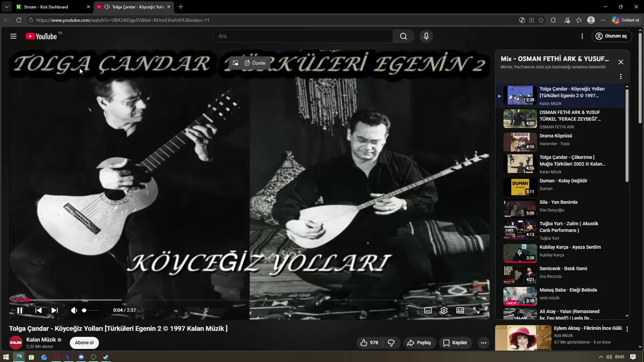The height and width of the screenshot is (362, 644).
Task: Share the video via Paylaş
Action: (x=419, y=343)
